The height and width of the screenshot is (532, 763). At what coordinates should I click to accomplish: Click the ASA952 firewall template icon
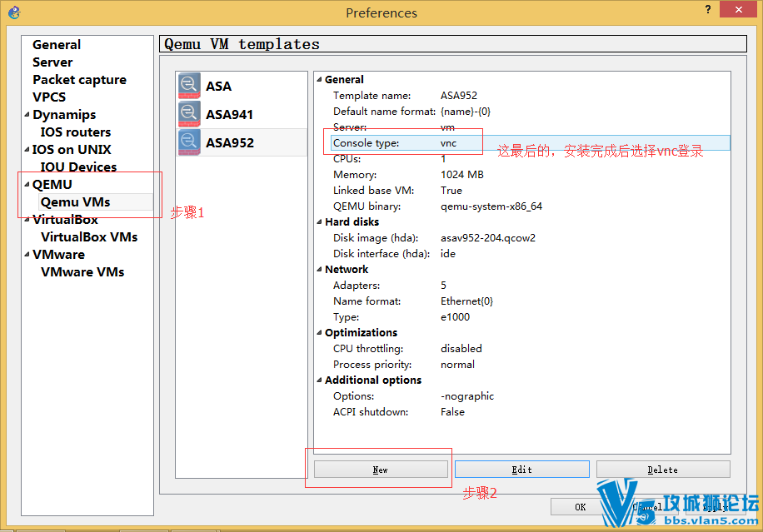pos(189,142)
